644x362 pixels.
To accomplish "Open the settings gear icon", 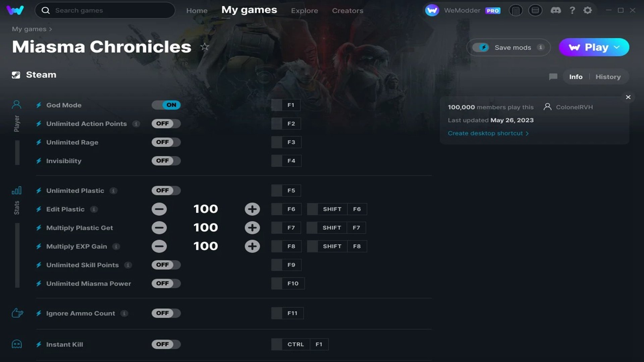I will tap(587, 10).
